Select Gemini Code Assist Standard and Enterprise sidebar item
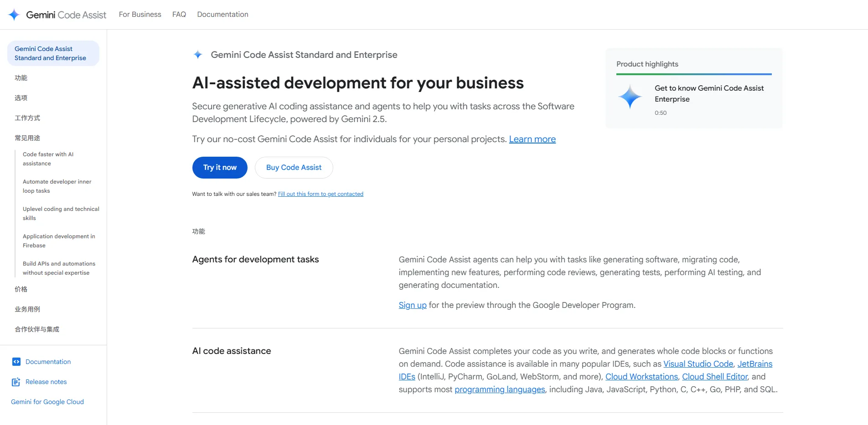The image size is (868, 425). point(53,53)
